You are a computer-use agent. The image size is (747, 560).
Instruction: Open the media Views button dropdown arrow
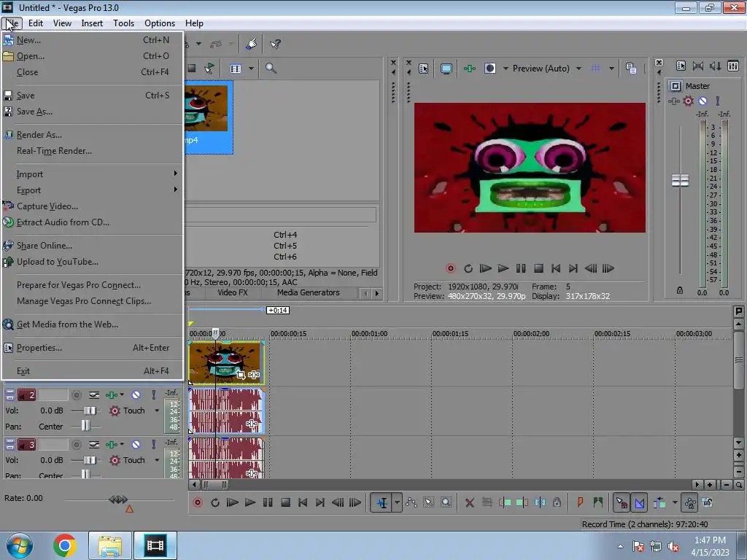[251, 69]
